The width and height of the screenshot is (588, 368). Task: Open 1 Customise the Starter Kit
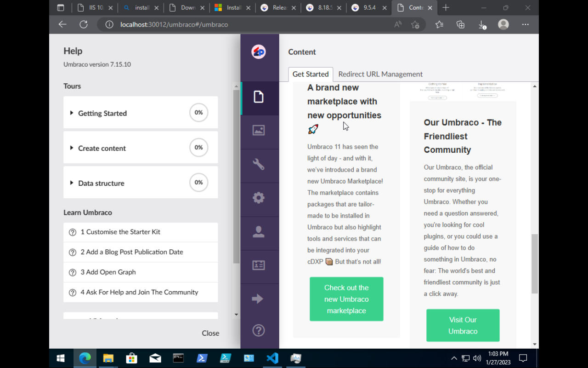[141, 232]
